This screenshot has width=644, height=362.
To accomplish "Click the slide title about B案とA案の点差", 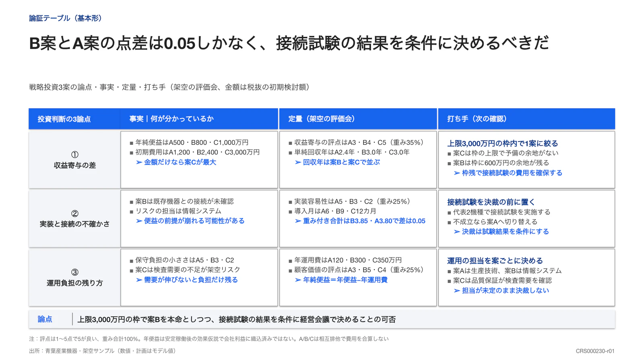I will (x=289, y=43).
